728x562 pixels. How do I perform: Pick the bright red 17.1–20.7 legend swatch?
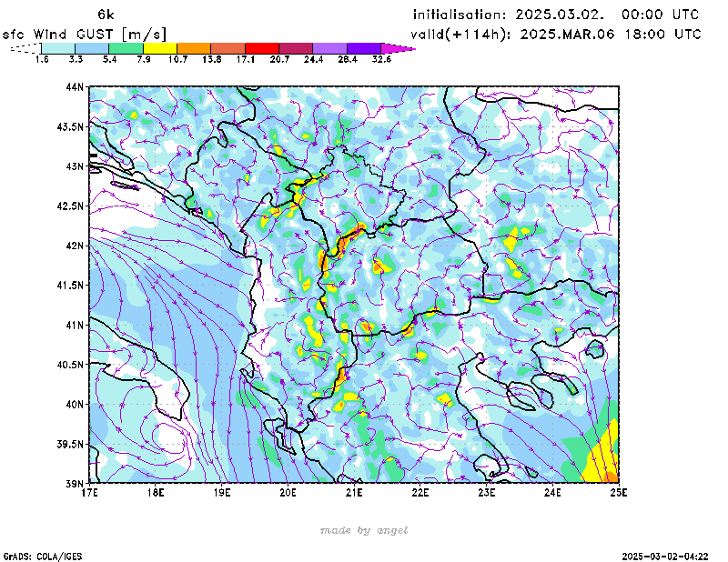pos(262,47)
